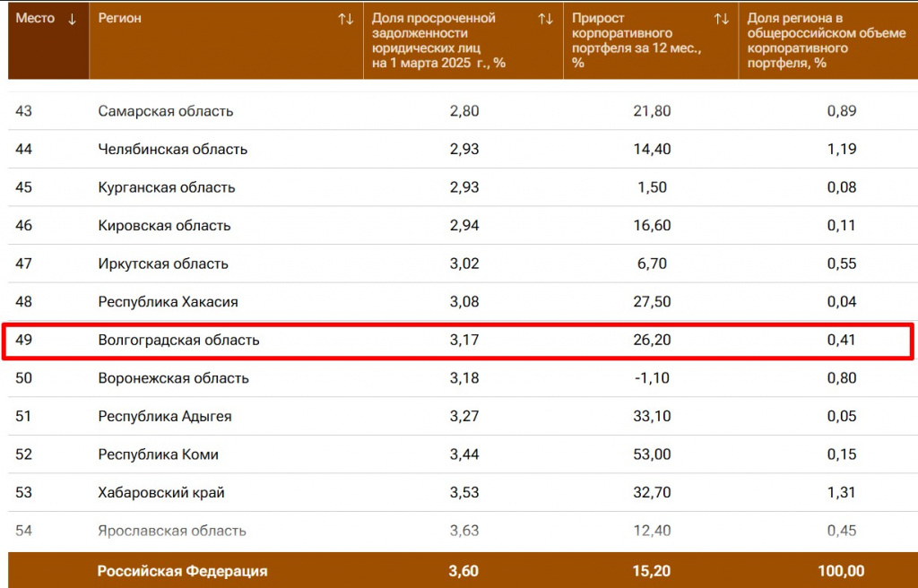Select Республика Коми row name
Viewport: 918px width, 588px height.
click(x=158, y=454)
